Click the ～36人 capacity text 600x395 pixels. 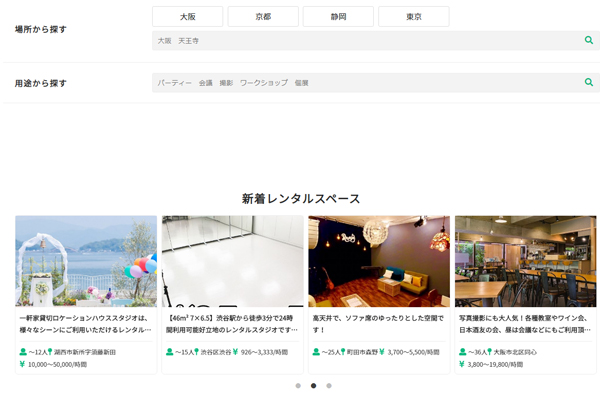click(477, 352)
